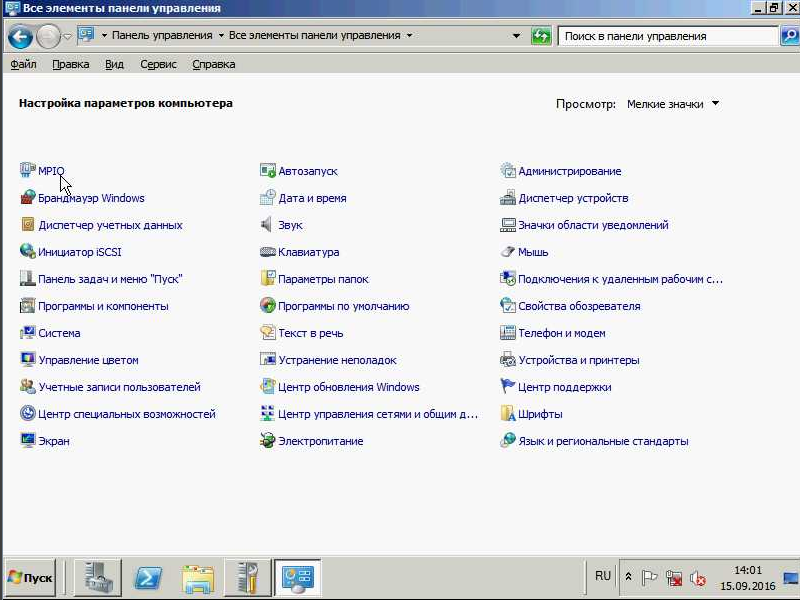Open Учетные записи пользователей icon
The height and width of the screenshot is (600, 800).
pyautogui.click(x=28, y=387)
